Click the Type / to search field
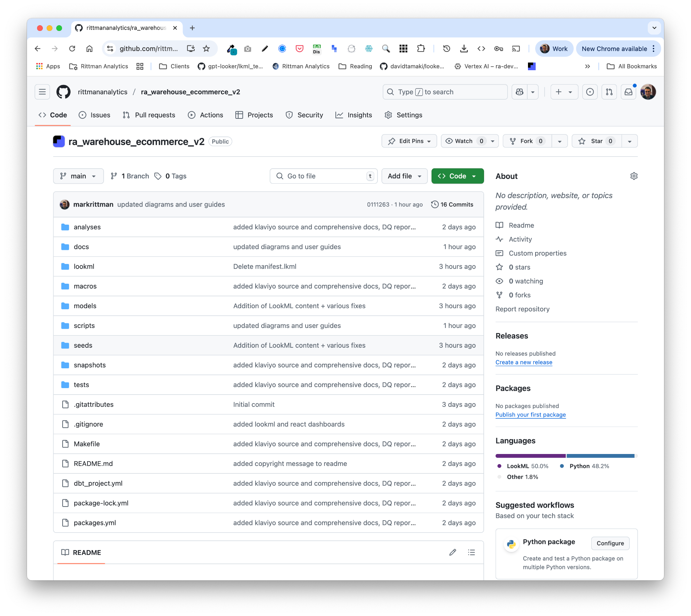Viewport: 691px width, 616px height. tap(445, 92)
